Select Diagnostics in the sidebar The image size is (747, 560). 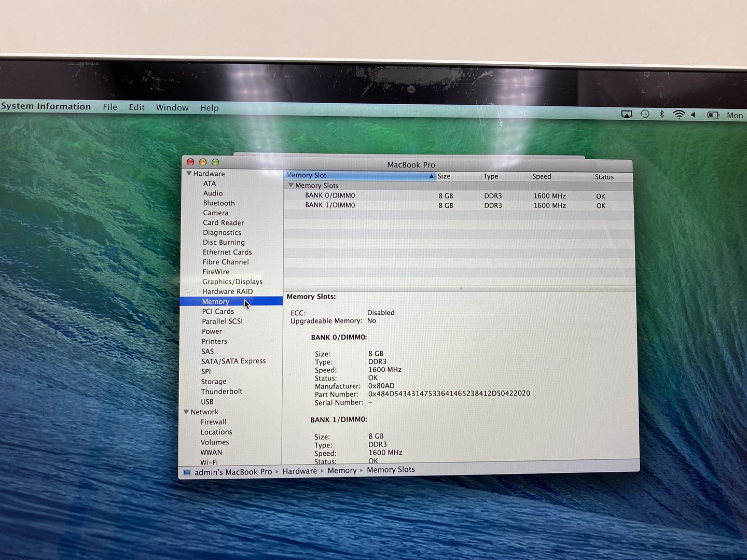pyautogui.click(x=222, y=233)
